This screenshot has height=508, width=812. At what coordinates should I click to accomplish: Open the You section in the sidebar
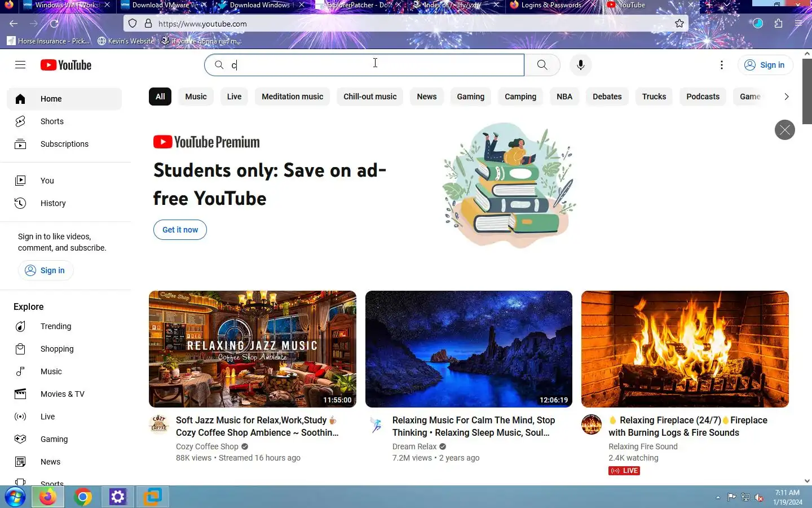click(64, 181)
